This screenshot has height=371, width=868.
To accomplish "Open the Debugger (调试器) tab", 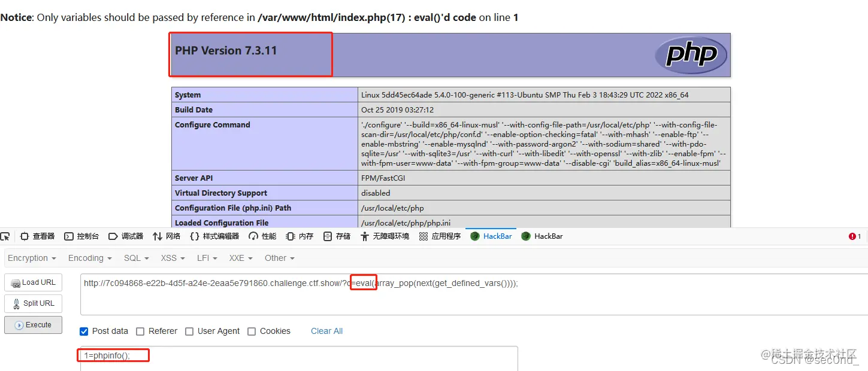I will point(126,236).
